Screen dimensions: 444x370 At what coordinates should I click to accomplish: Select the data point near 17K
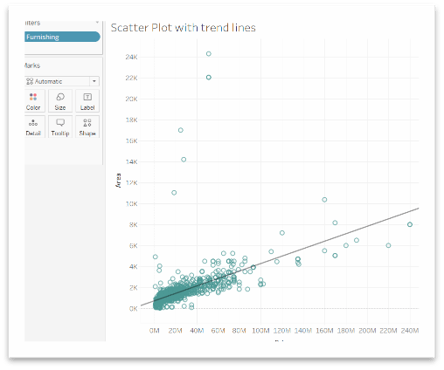(x=180, y=130)
